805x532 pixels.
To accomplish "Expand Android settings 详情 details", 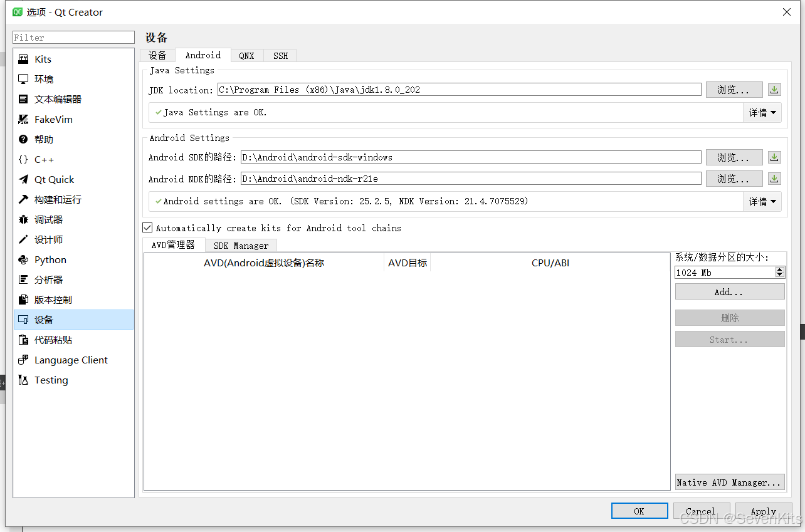I will pos(762,202).
